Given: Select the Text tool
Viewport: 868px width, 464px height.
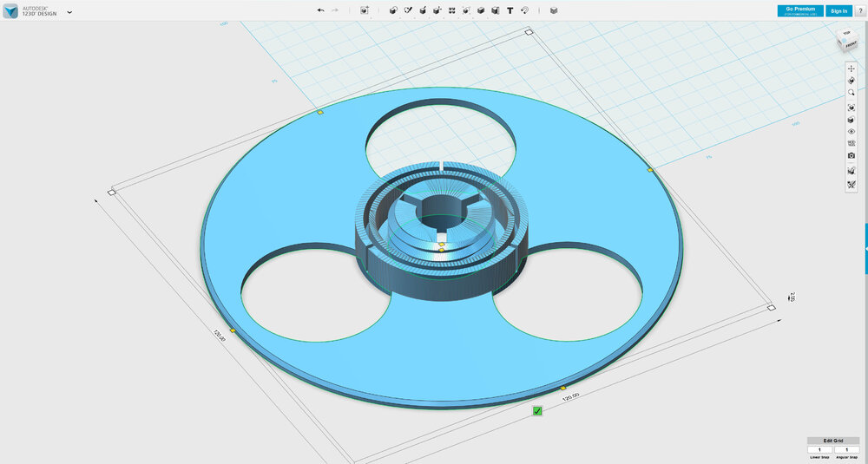Looking at the screenshot, I should (x=510, y=10).
